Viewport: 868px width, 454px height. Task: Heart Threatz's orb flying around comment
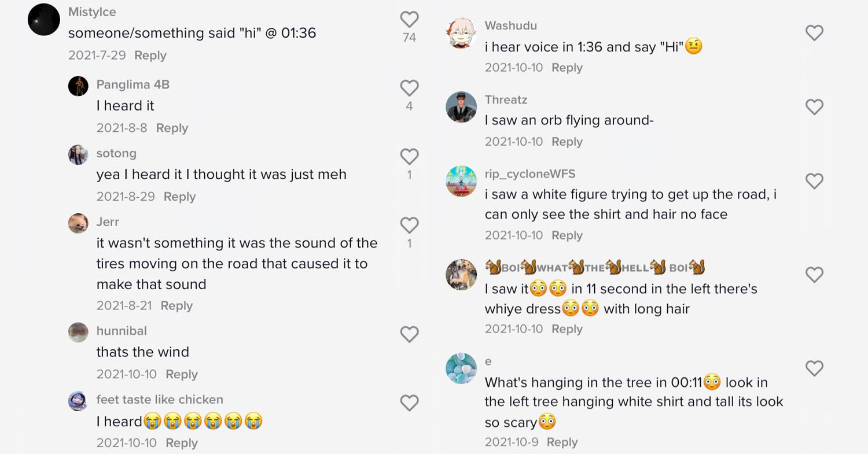tap(814, 107)
